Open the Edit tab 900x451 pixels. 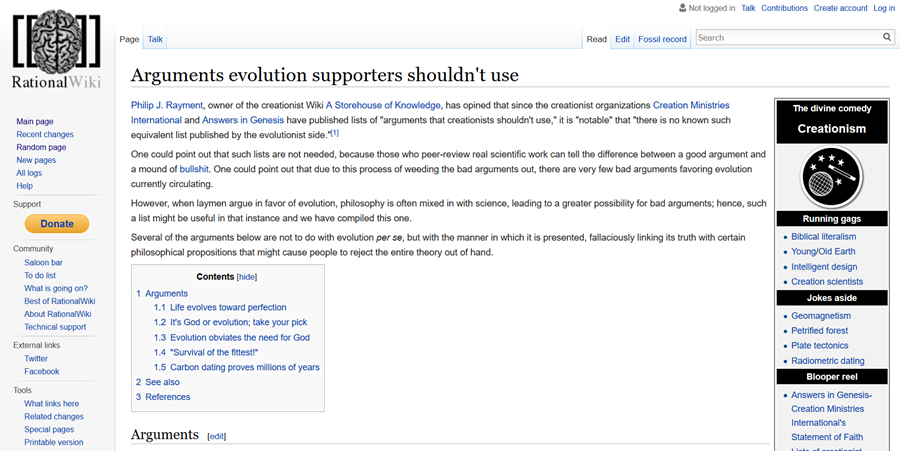pos(622,39)
